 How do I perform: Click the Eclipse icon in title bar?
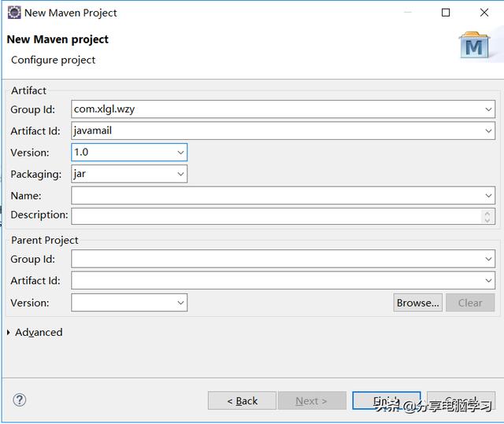point(14,13)
